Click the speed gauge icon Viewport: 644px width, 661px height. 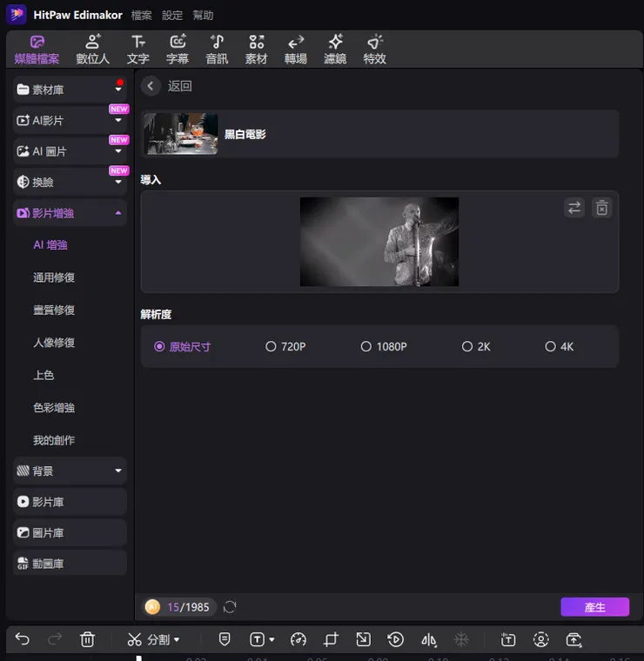[299, 639]
